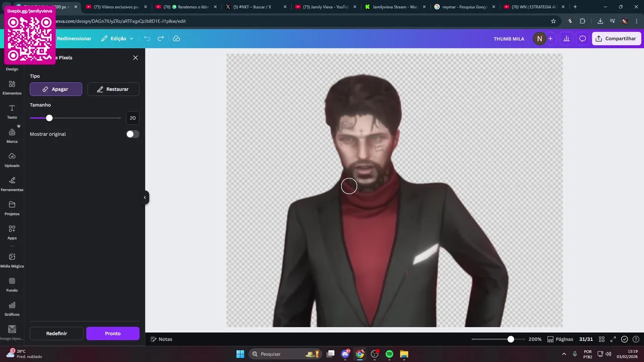Open the Gráficos sidebar section
Viewport: 644px width, 362px height.
12,309
